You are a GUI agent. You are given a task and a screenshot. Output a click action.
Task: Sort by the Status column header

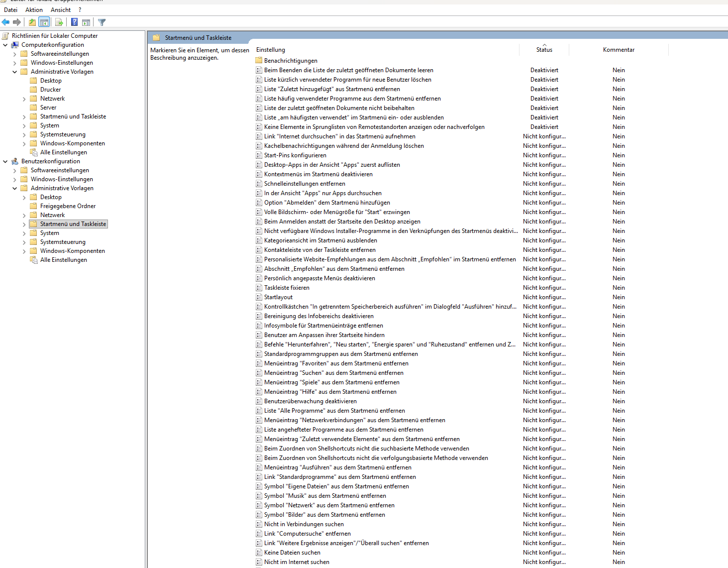tap(544, 50)
